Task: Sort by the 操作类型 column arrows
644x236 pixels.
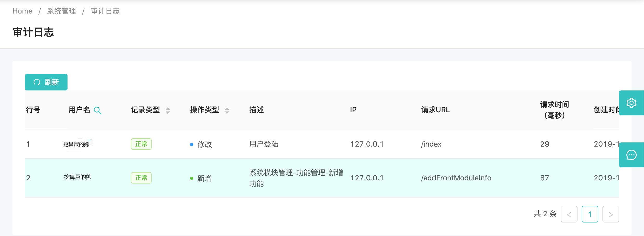Action: 227,110
